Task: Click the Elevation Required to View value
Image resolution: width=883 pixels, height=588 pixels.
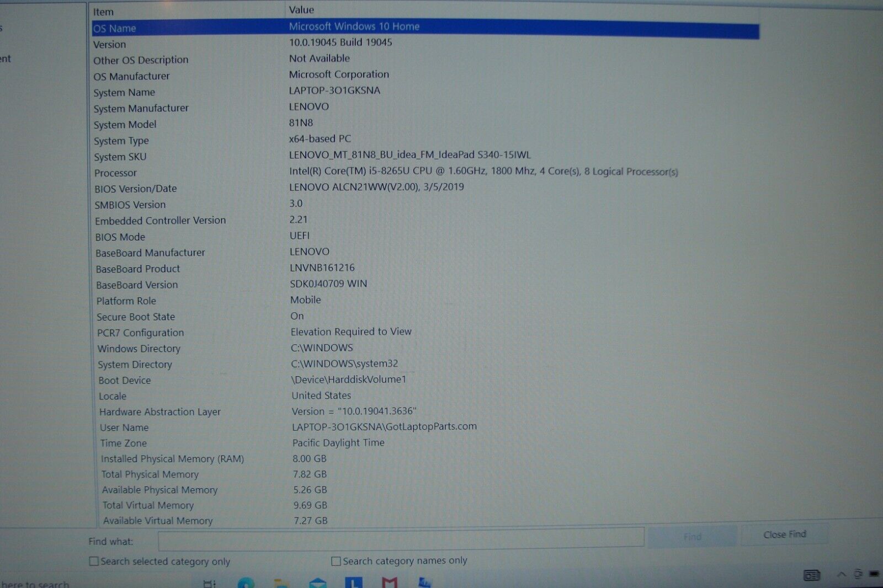Action: [x=351, y=332]
